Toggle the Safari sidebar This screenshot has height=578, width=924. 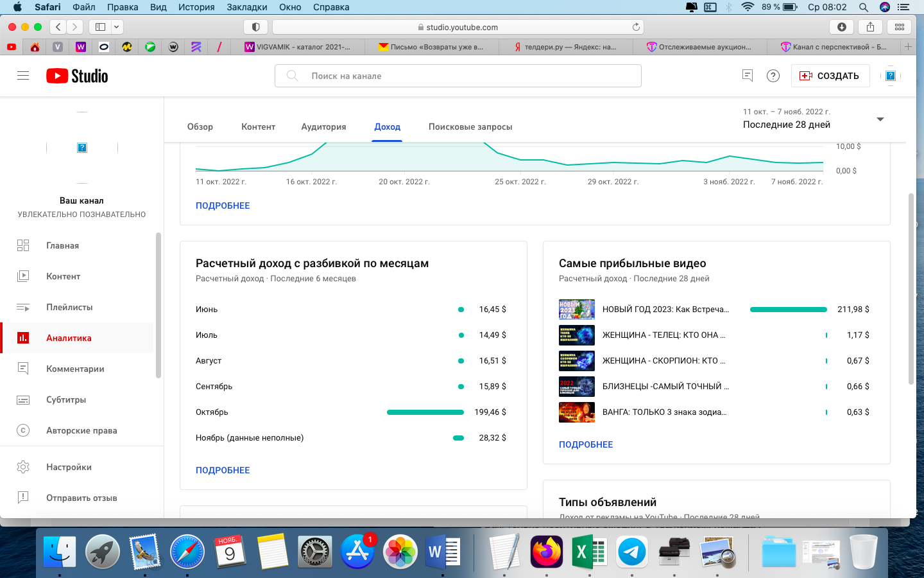[x=100, y=27]
